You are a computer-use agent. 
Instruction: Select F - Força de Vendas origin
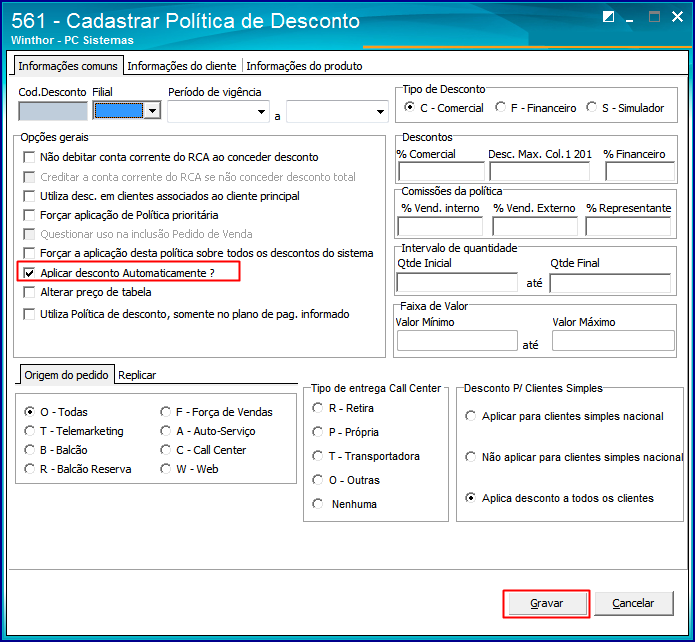click(x=165, y=412)
